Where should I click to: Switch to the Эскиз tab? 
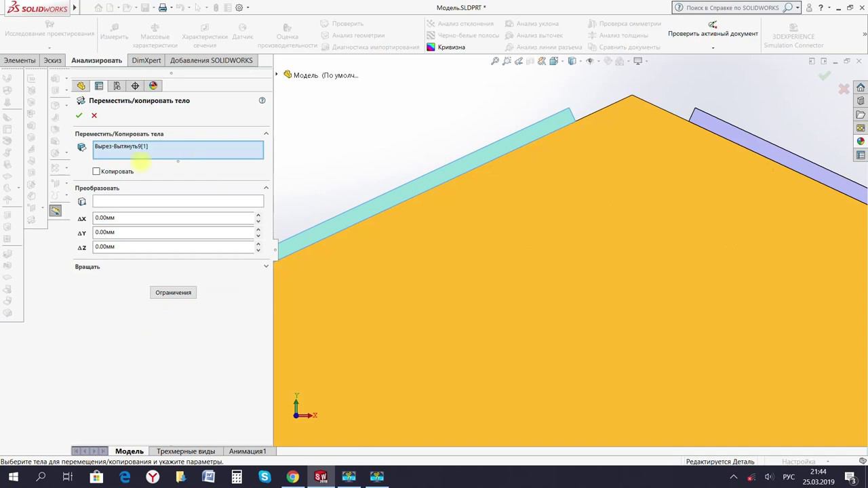click(x=52, y=60)
